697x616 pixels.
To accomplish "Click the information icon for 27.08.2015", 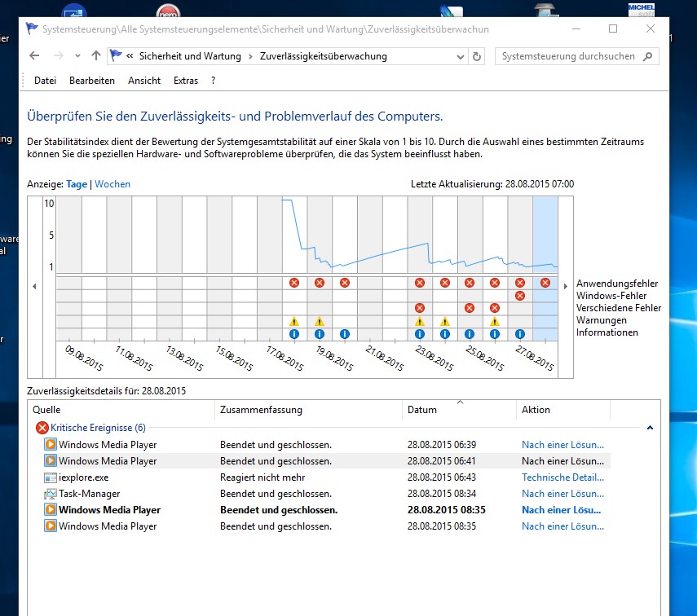I will tap(520, 334).
